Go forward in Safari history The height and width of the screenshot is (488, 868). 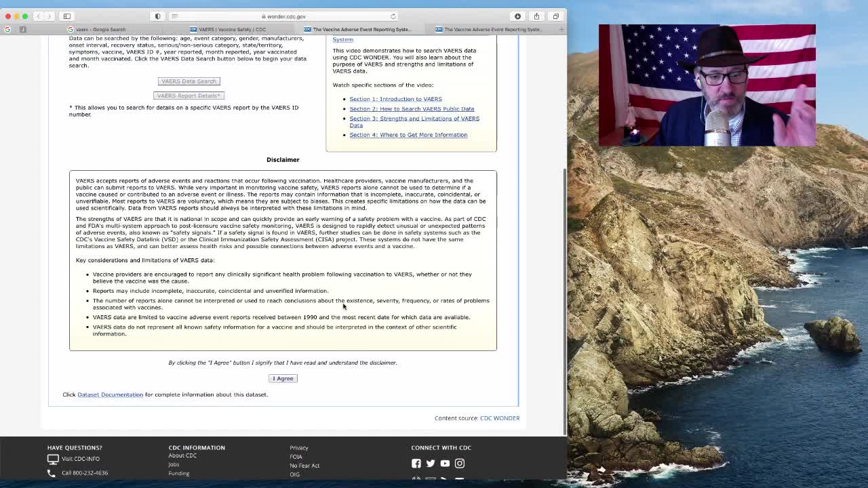(49, 16)
